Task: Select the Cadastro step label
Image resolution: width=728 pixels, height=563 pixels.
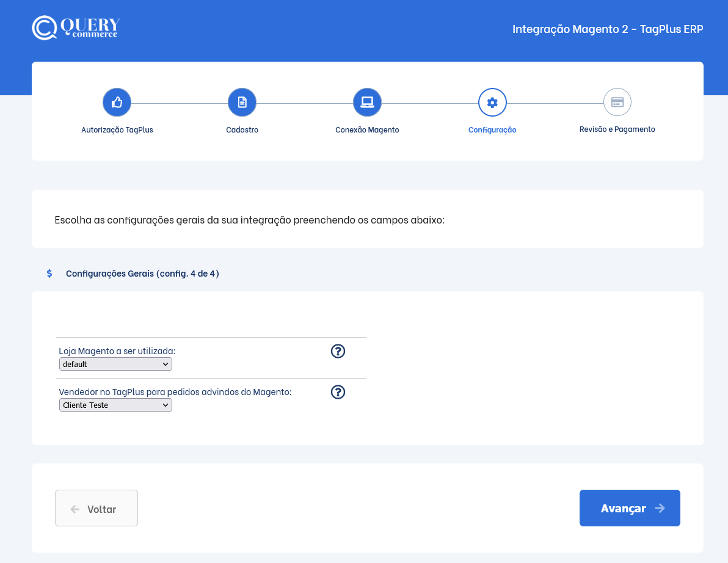Action: pos(242,130)
